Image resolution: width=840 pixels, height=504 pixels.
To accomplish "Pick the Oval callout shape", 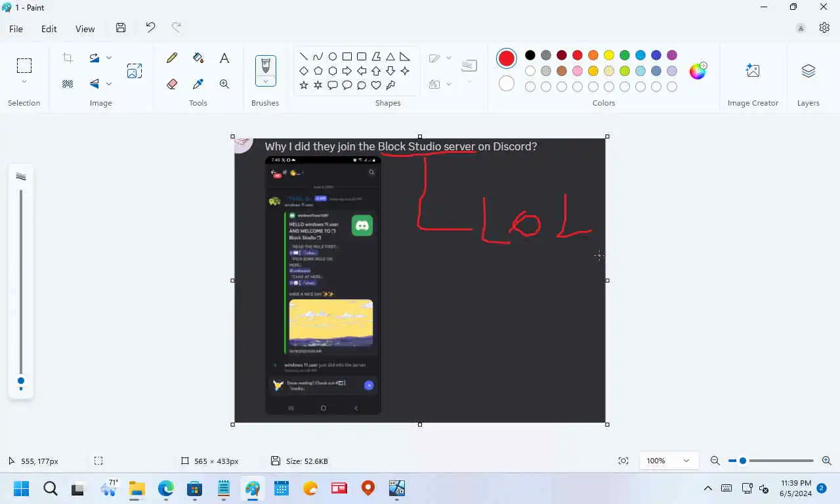I will point(347,85).
